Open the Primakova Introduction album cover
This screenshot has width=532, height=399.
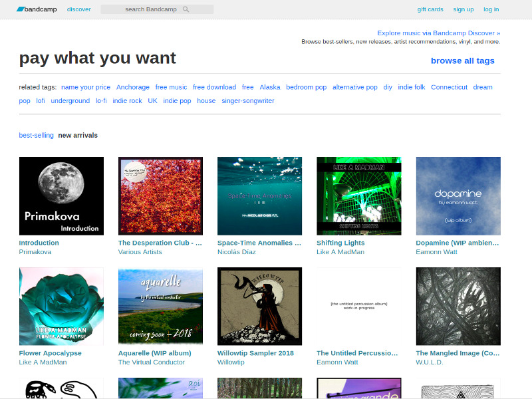(x=61, y=196)
